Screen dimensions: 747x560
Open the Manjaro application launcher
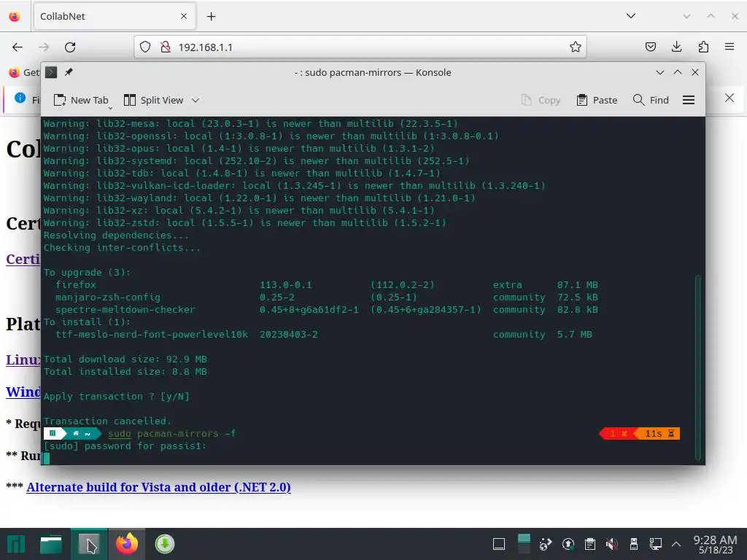click(16, 544)
